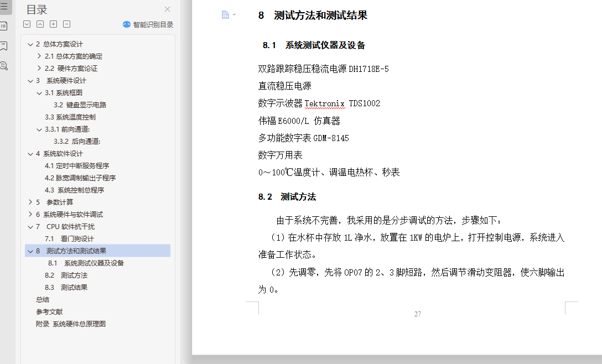This screenshot has width=602, height=364.
Task: Open the find and replace sidebar icon
Action: click(x=4, y=66)
